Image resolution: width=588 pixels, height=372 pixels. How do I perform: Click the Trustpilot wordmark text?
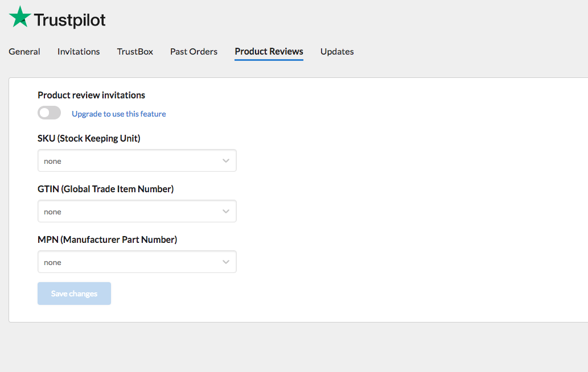(70, 20)
